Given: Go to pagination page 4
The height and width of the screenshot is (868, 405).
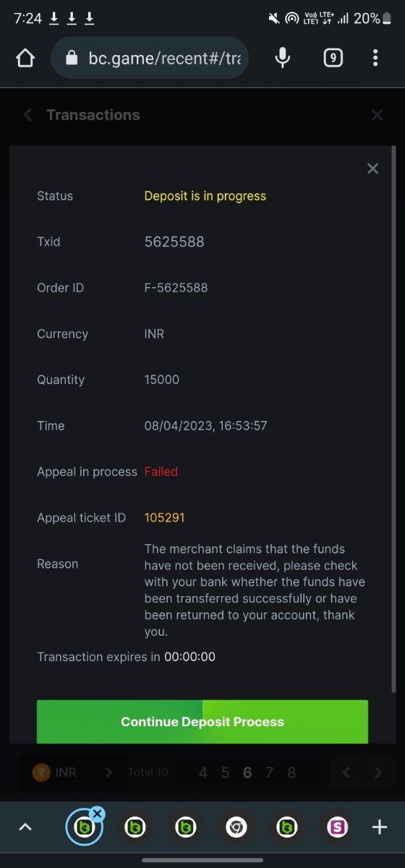Looking at the screenshot, I should tap(203, 773).
